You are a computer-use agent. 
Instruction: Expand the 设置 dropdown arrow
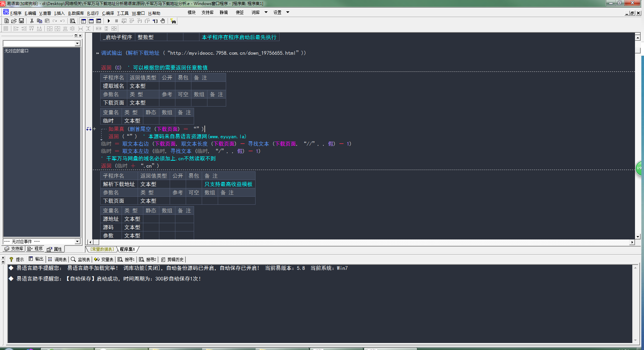click(288, 12)
